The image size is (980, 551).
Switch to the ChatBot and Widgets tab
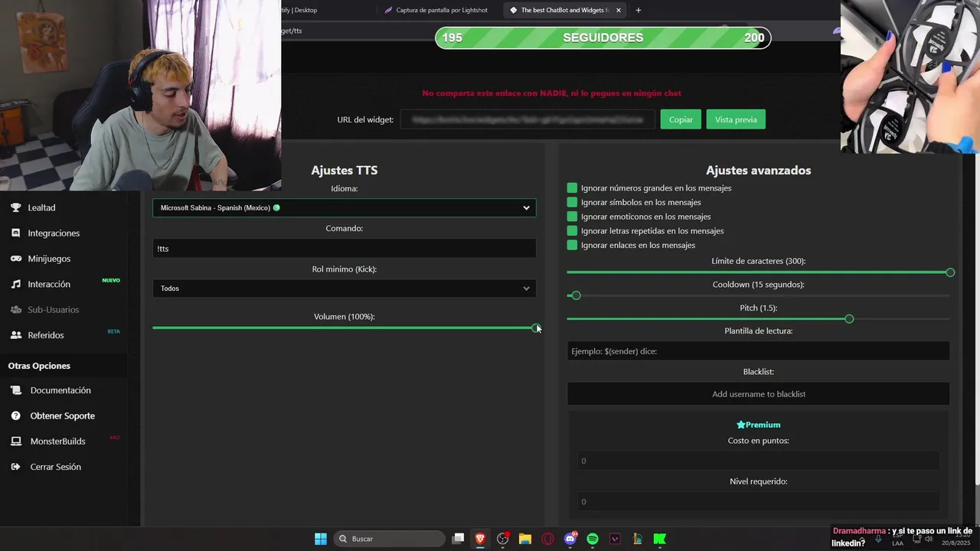point(565,10)
